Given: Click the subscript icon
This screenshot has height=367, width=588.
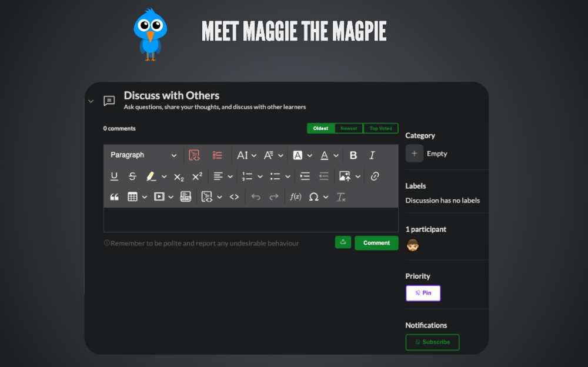Looking at the screenshot, I should tap(179, 176).
